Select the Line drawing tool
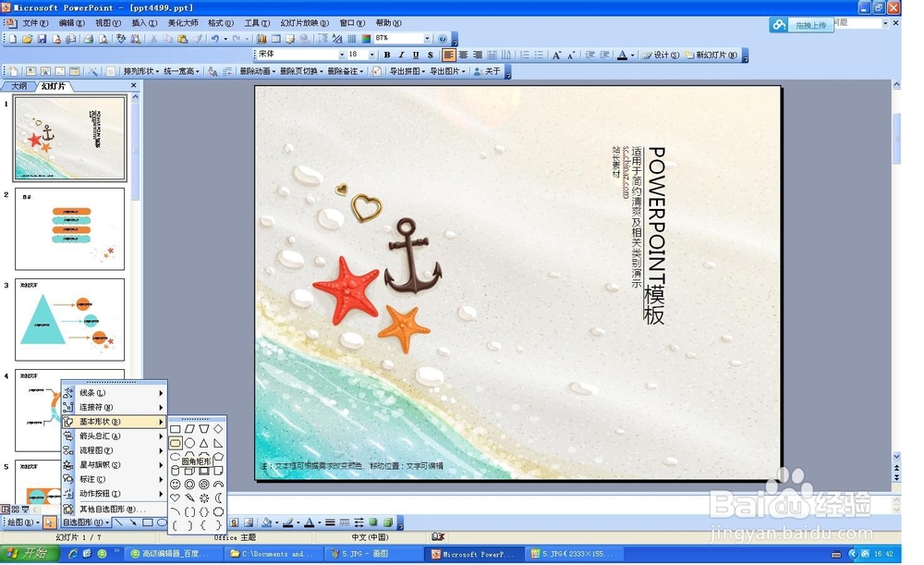This screenshot has height=565, width=924. (118, 522)
